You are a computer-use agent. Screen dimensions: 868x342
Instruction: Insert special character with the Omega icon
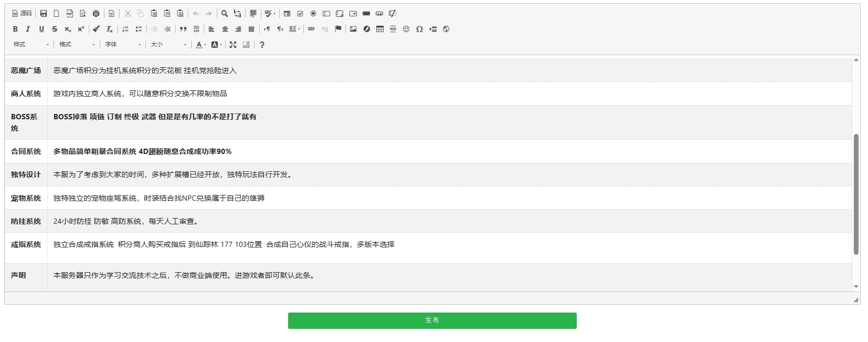419,29
